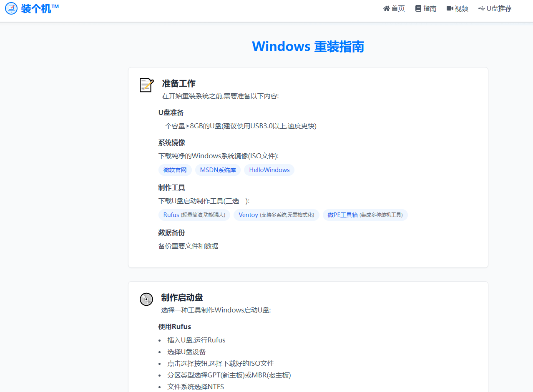Open the 首页 navigation item
Screen dimensions: 533x392
(397, 8)
